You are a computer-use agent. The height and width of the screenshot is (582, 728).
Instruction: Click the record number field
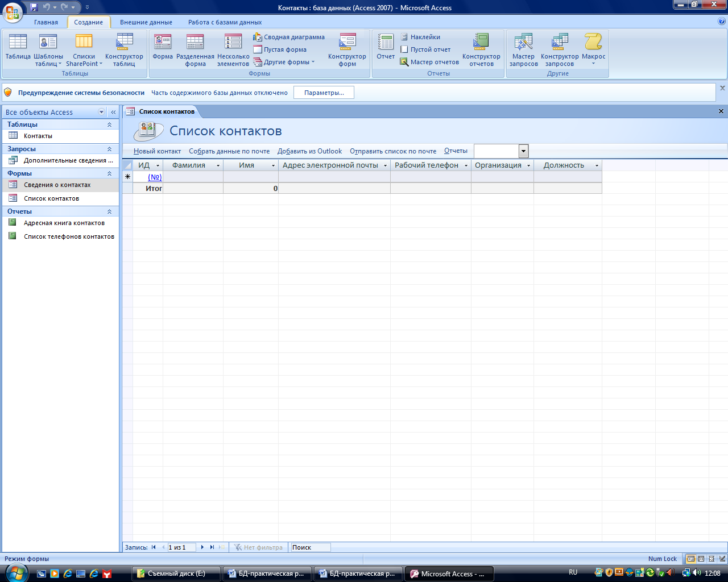[x=181, y=547]
